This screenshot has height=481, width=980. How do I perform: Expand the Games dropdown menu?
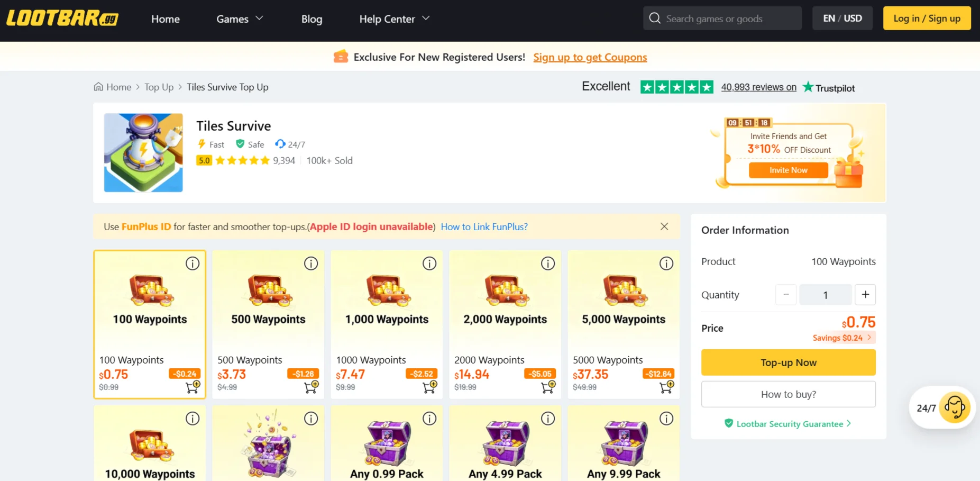(x=240, y=19)
